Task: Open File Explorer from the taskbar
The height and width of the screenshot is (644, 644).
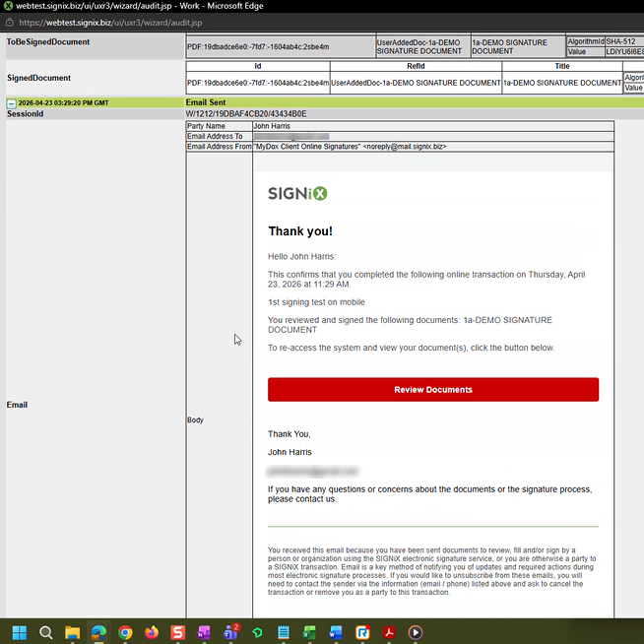Action: (72, 632)
